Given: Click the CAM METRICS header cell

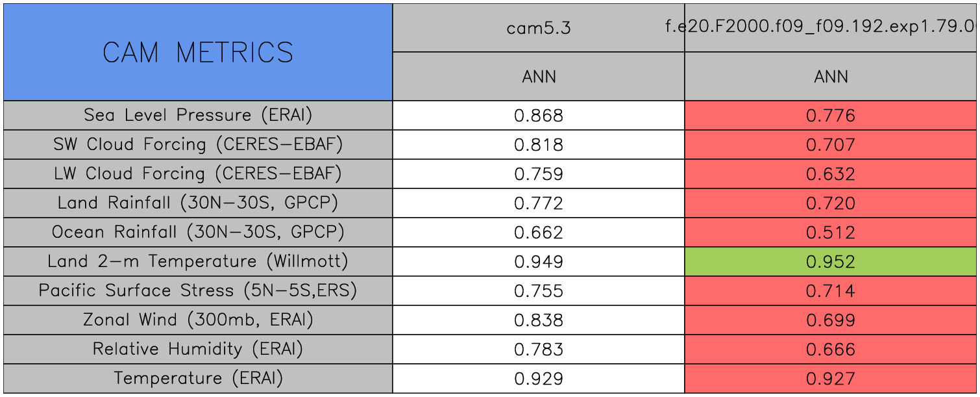Looking at the screenshot, I should click(198, 52).
